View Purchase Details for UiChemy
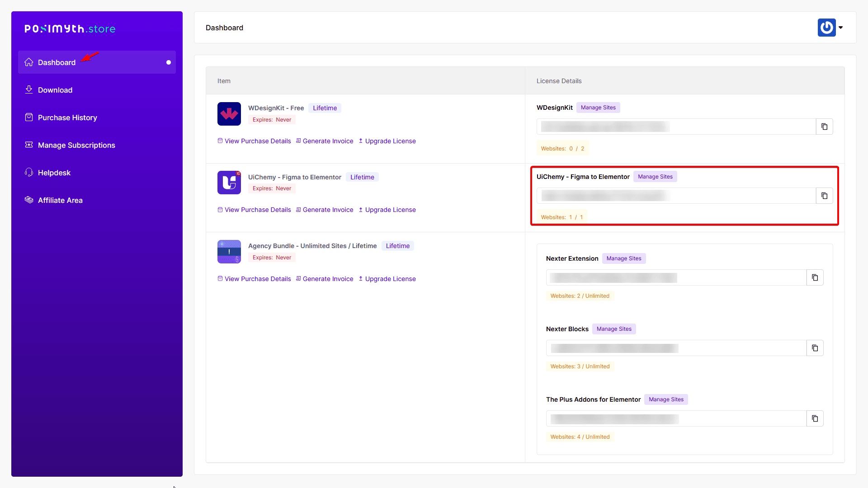The image size is (868, 488). click(x=254, y=210)
